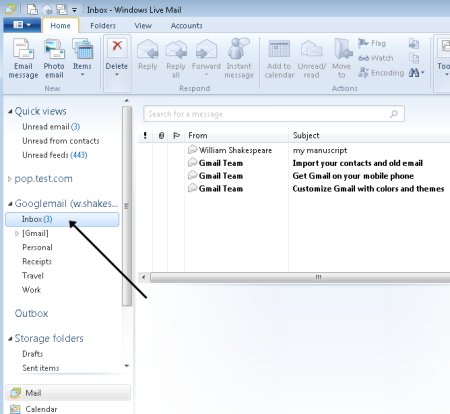Sort by flag column header
This screenshot has width=450, height=414.
[176, 136]
